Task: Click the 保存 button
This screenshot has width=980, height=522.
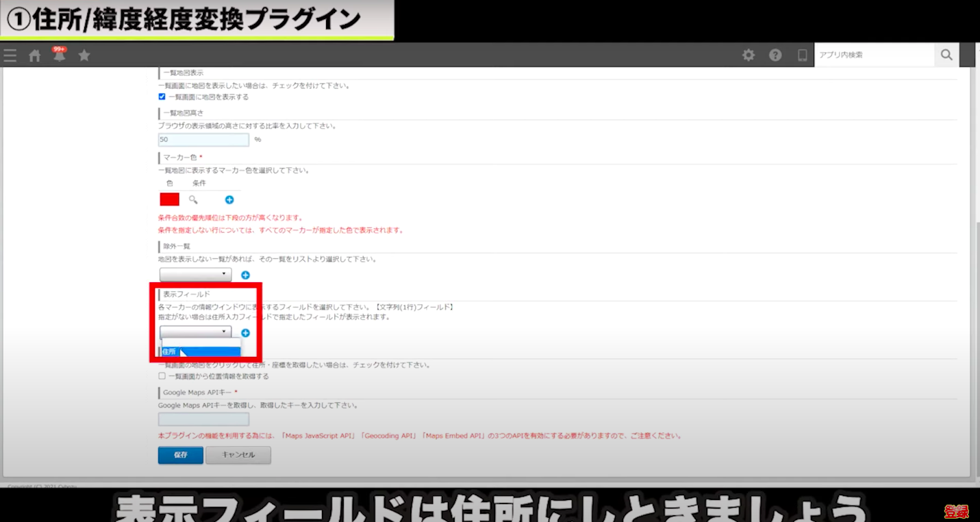Action: (180, 455)
